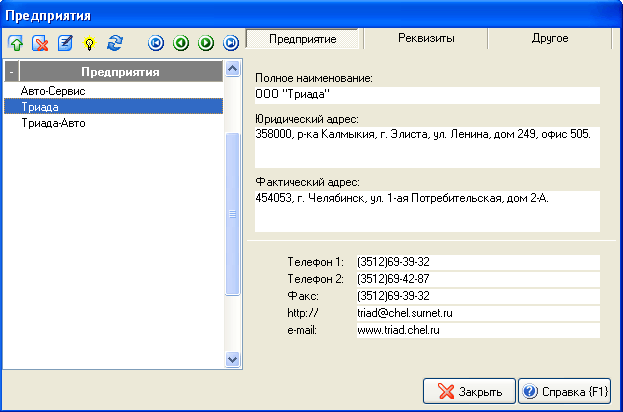Click the Телефон 1 input field
The image size is (623, 412).
point(477,262)
